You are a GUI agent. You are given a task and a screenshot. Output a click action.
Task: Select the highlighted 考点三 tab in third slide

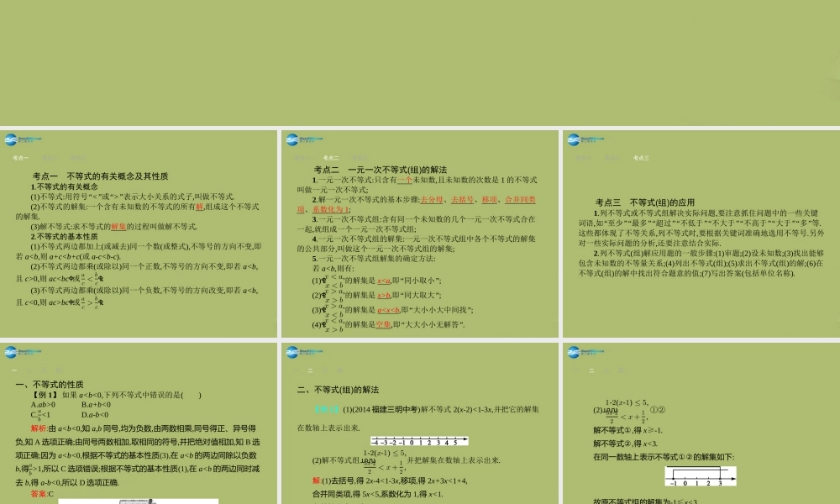click(641, 158)
